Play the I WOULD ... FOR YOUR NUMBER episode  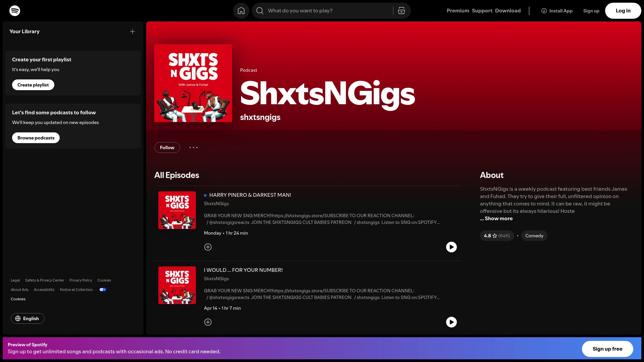point(451,322)
